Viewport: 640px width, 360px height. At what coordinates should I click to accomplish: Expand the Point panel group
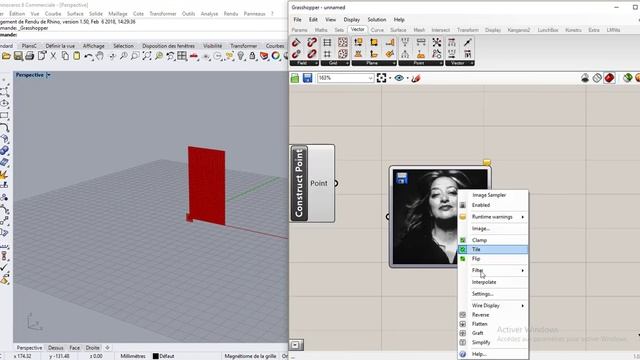pyautogui.click(x=421, y=63)
